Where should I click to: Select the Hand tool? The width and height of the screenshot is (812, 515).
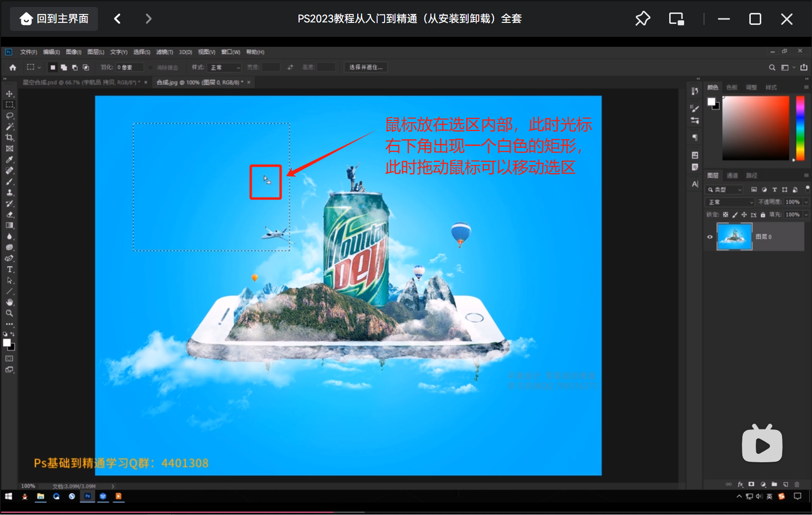point(9,302)
